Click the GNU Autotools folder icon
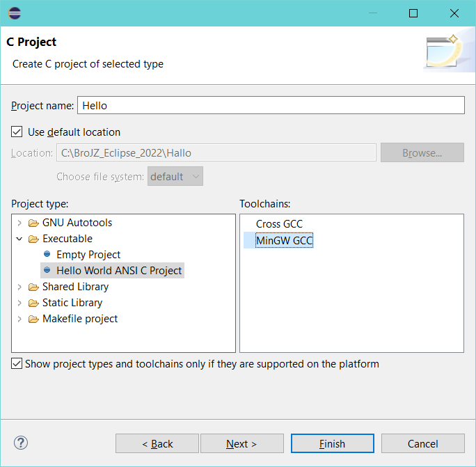This screenshot has width=476, height=467. [x=33, y=223]
